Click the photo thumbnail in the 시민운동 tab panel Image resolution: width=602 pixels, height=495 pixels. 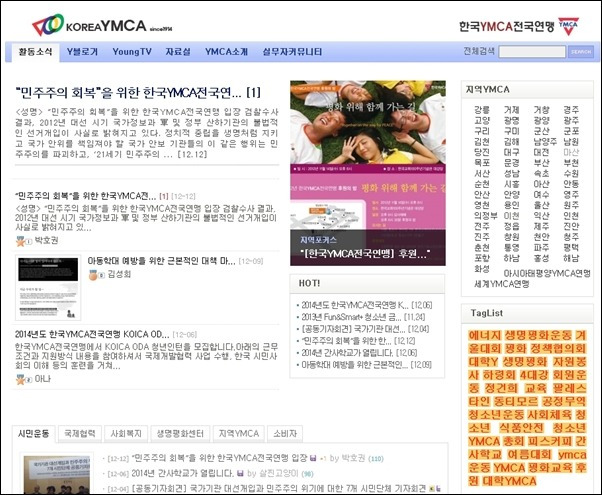tap(57, 475)
